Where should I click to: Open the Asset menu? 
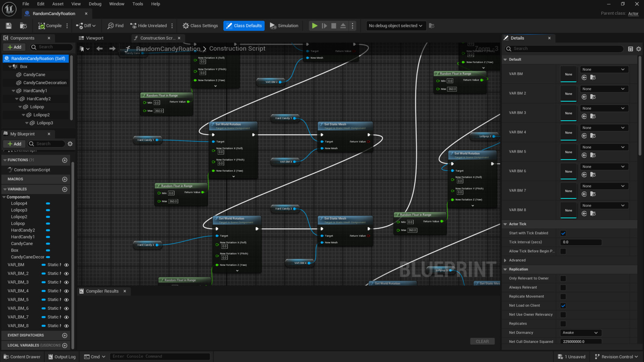click(x=58, y=4)
